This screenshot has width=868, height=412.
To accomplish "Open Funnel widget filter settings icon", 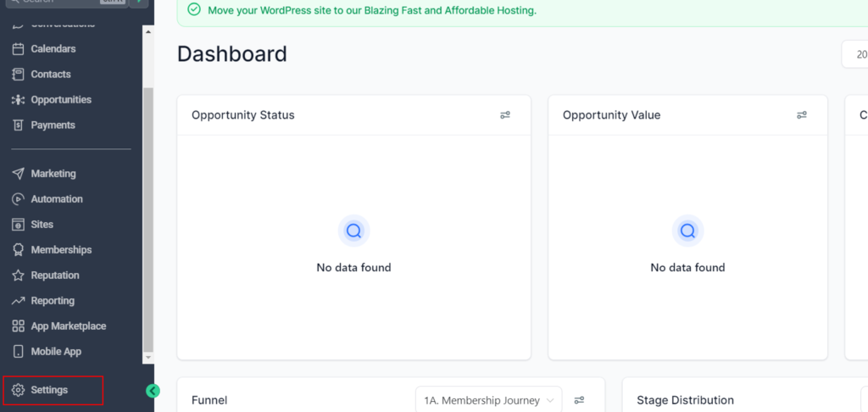I will tap(580, 400).
